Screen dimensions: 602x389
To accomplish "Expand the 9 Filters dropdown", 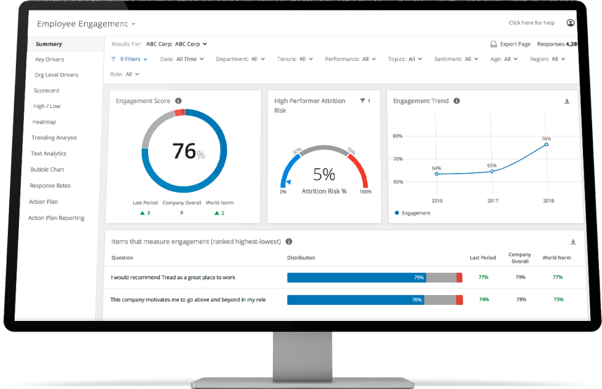I will (145, 59).
